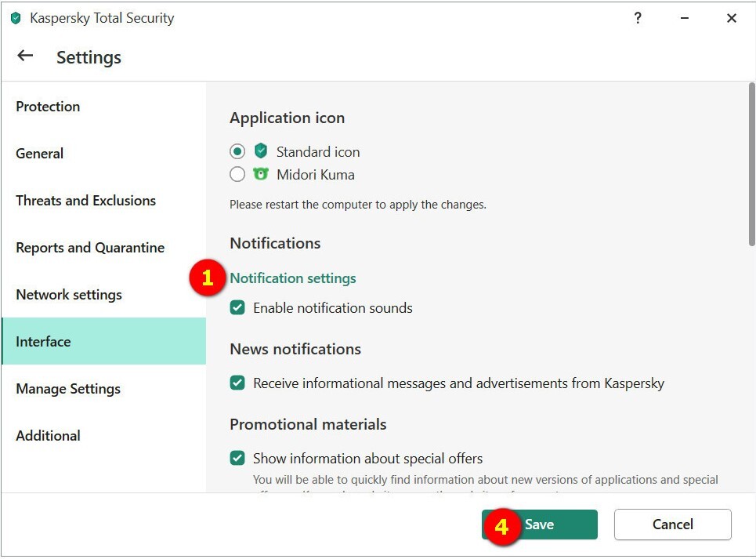Viewport: 756px width, 559px height.
Task: Click the Midori Kuma bear icon image
Action: [261, 174]
